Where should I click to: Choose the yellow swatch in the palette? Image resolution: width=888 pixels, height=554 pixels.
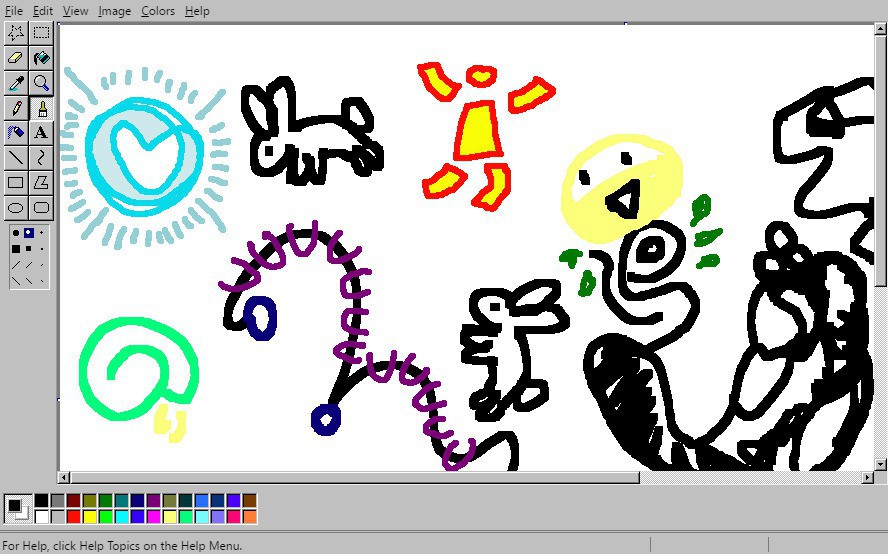[90, 517]
